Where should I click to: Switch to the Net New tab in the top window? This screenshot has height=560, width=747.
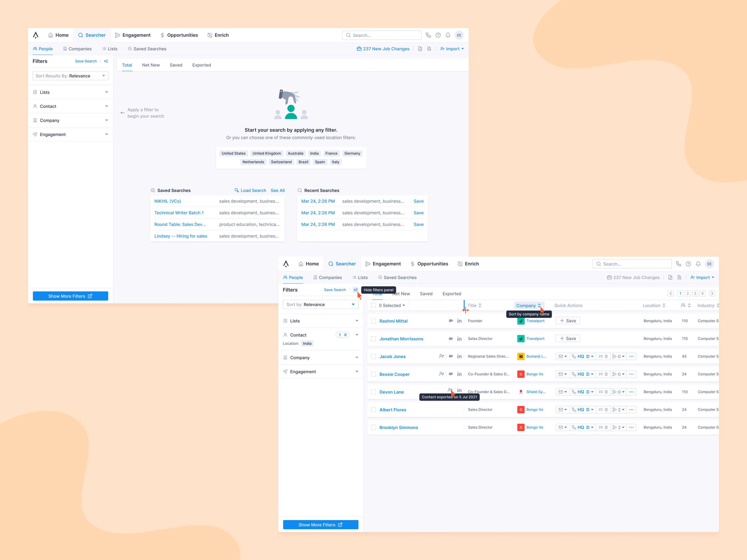(x=151, y=65)
